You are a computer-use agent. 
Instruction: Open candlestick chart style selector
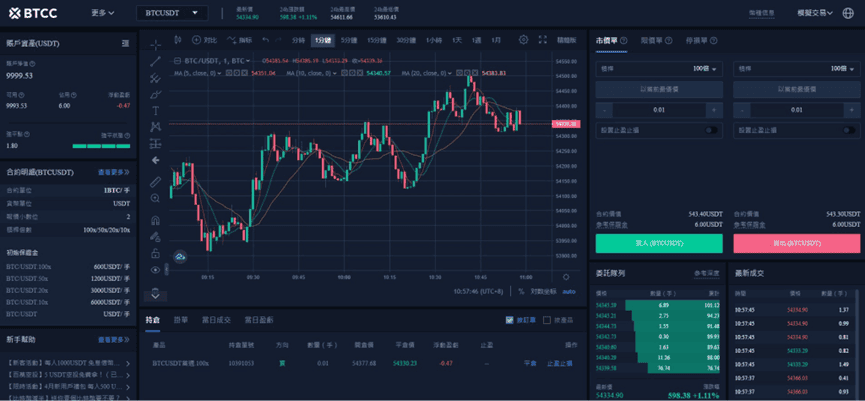pyautogui.click(x=178, y=40)
